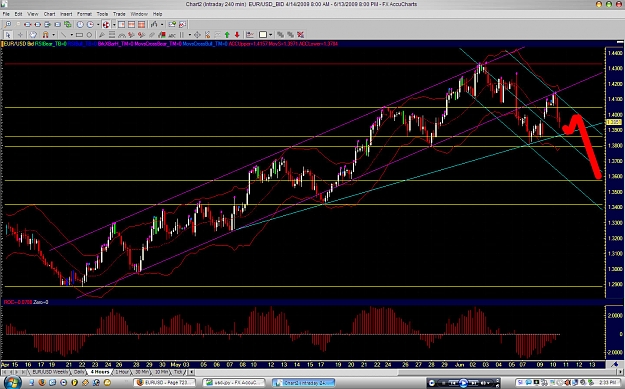The width and height of the screenshot is (625, 389).
Task: Click the white color swatch box
Action: point(263,35)
